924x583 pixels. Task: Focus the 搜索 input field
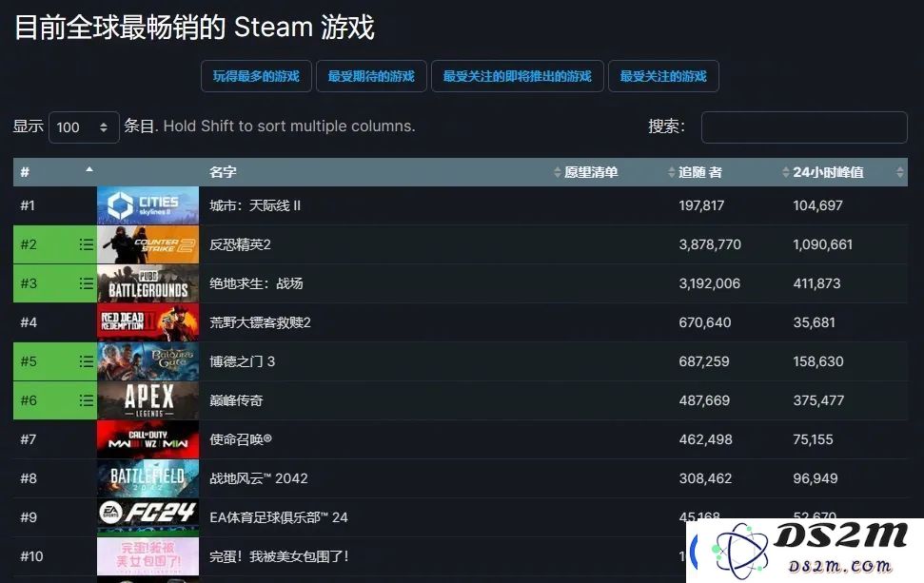click(x=804, y=127)
